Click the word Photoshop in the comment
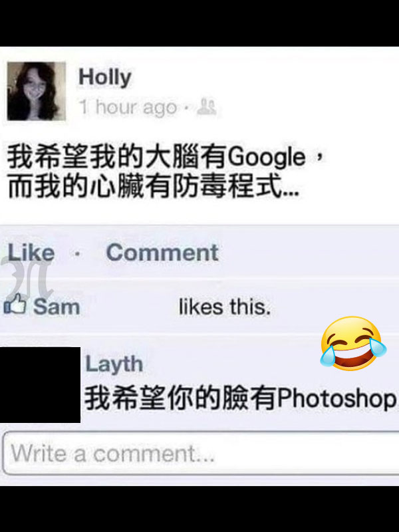Viewport: 399px width, 532px height. [337, 399]
